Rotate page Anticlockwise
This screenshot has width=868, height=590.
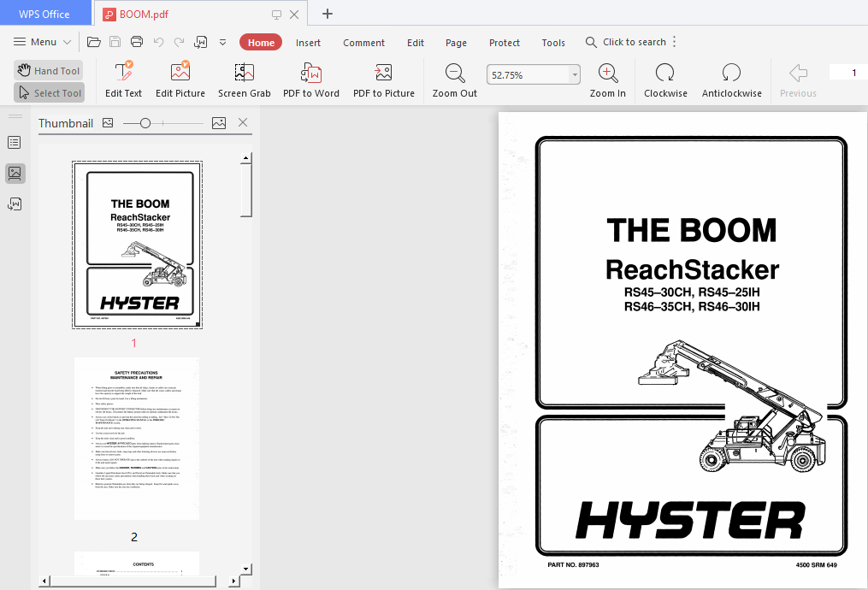pyautogui.click(x=731, y=80)
